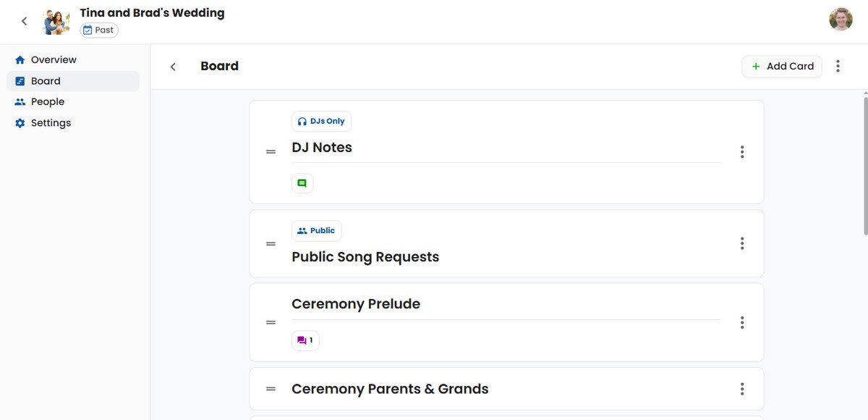The image size is (868, 420).
Task: Add a new card to the board
Action: point(782,67)
